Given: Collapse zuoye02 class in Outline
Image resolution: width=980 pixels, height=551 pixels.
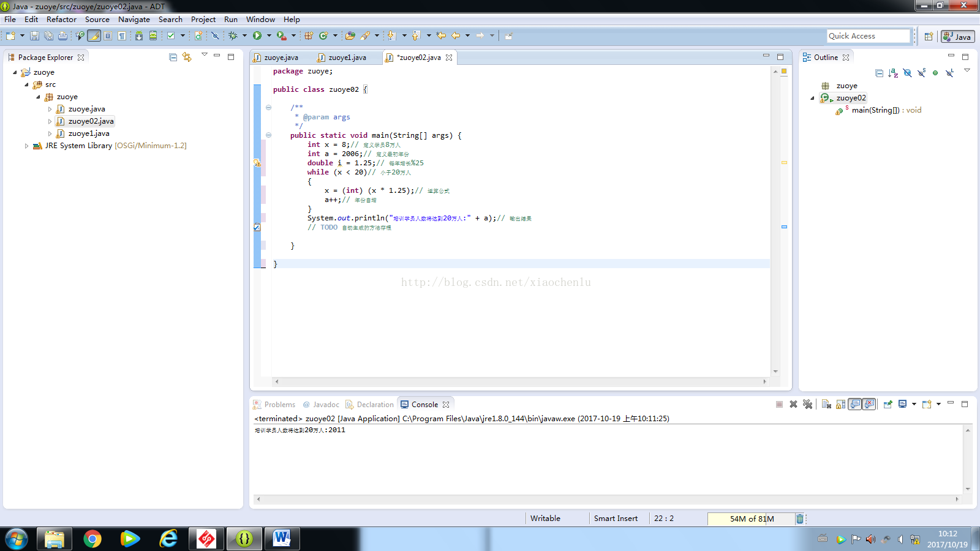Looking at the screenshot, I should pyautogui.click(x=812, y=98).
